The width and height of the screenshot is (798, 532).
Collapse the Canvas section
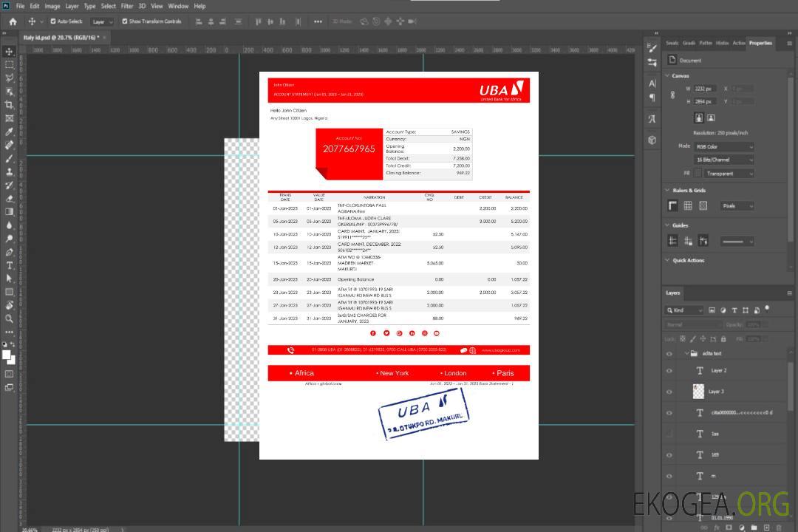pyautogui.click(x=667, y=76)
